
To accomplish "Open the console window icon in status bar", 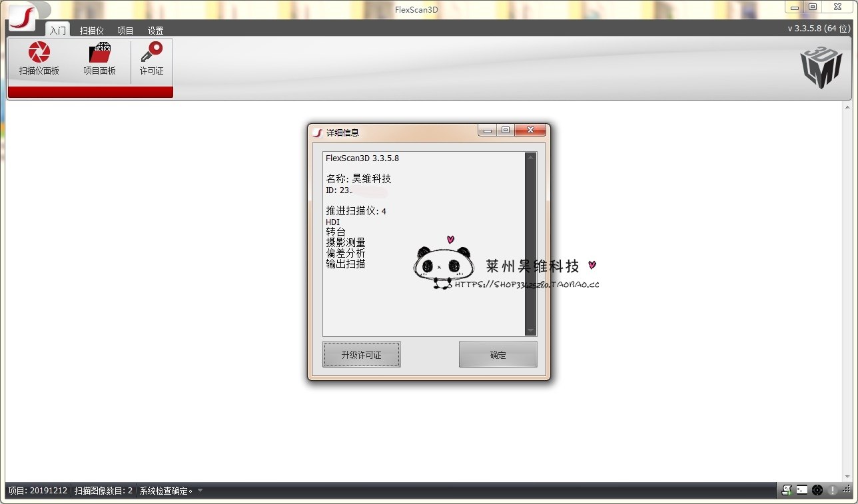I will 802,490.
